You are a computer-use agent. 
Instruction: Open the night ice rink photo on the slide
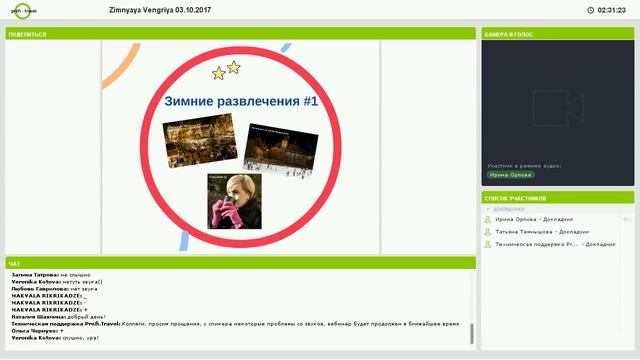[x=281, y=151]
